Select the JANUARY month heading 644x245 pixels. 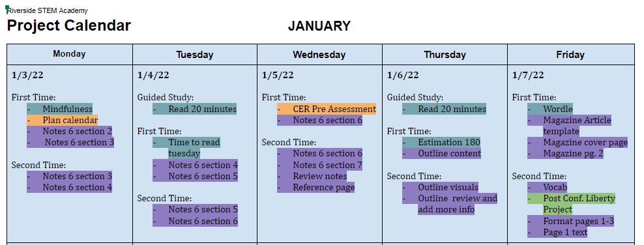pyautogui.click(x=319, y=26)
